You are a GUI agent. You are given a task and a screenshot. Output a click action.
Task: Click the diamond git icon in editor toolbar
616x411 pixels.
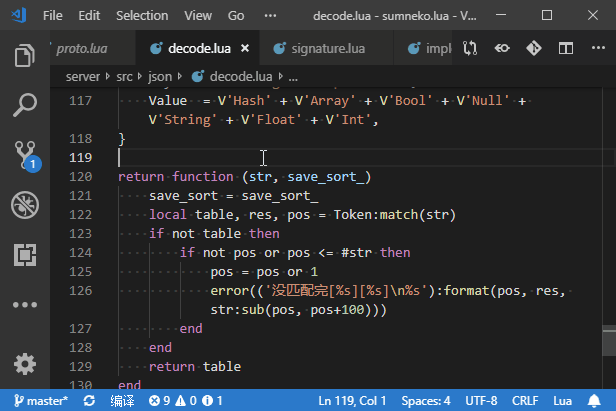click(534, 48)
